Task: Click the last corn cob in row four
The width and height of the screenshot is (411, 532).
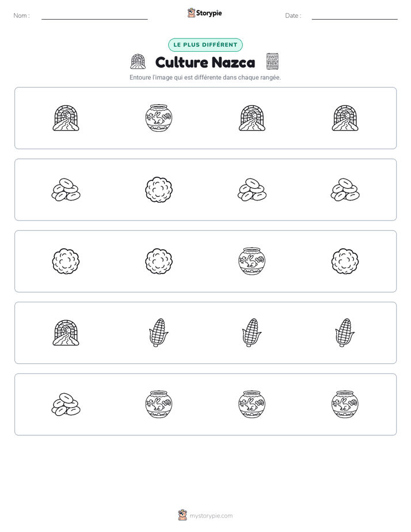Action: tap(345, 333)
